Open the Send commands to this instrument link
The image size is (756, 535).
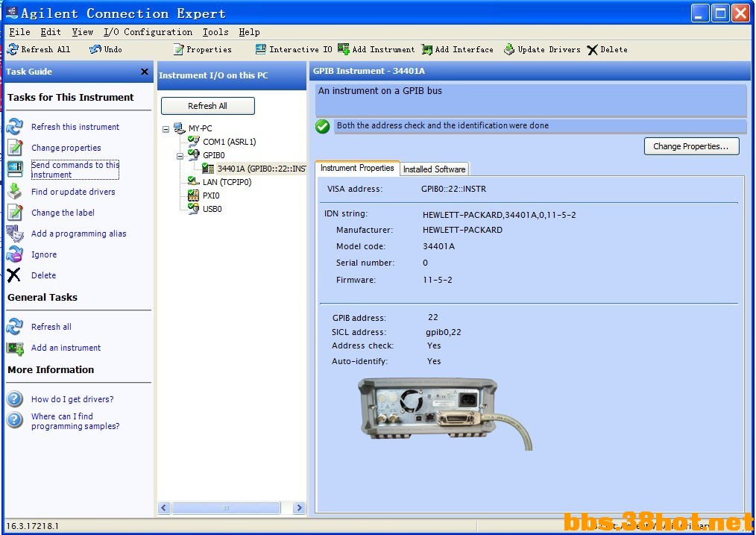[75, 169]
